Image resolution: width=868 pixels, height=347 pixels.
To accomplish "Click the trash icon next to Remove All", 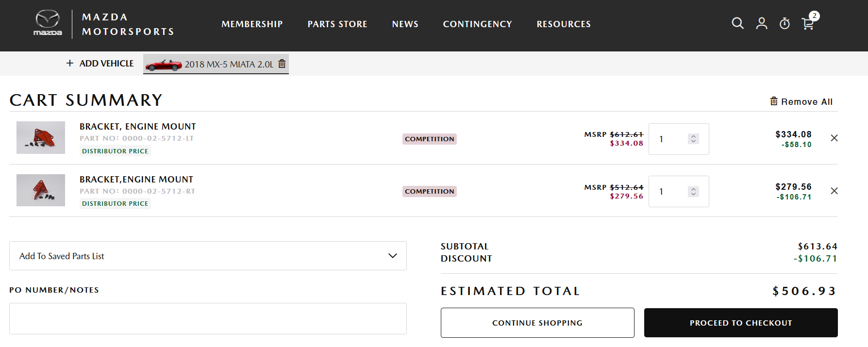I will (774, 101).
